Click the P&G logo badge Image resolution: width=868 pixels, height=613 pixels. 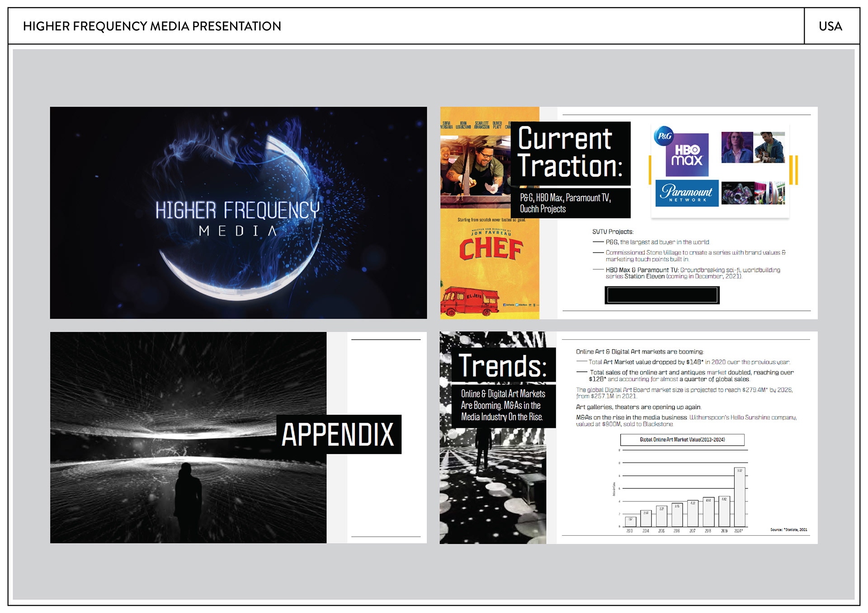664,136
